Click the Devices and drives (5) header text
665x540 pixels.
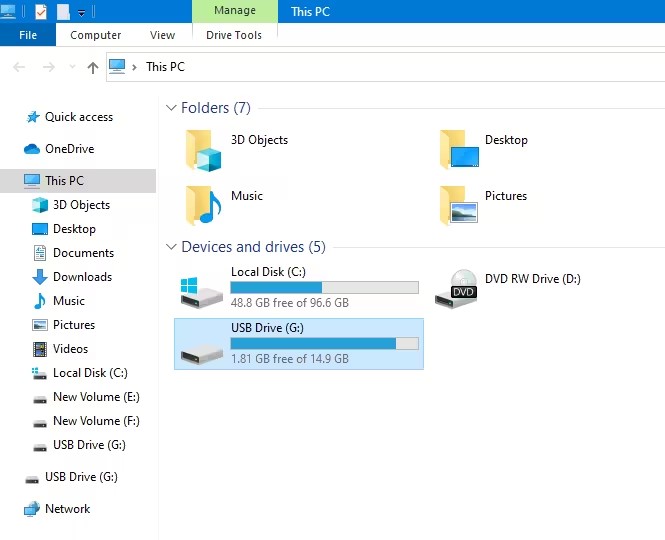pos(253,246)
